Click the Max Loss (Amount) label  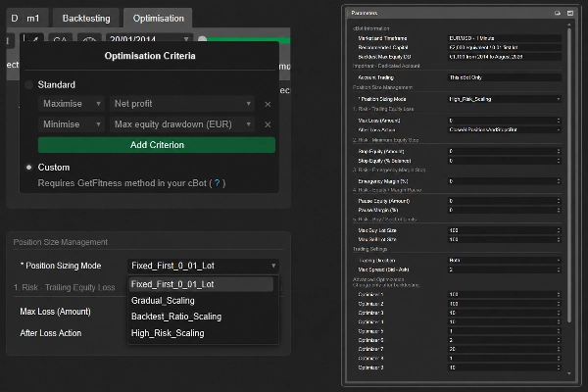click(55, 312)
